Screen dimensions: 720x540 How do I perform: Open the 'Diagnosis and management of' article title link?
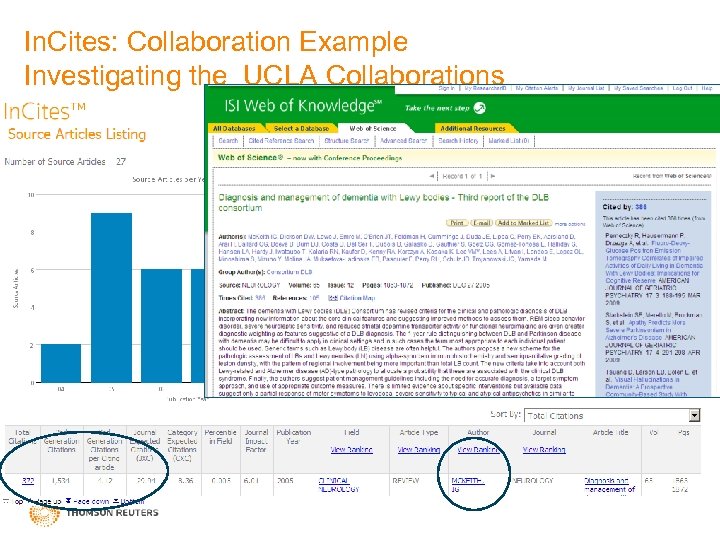[610, 485]
